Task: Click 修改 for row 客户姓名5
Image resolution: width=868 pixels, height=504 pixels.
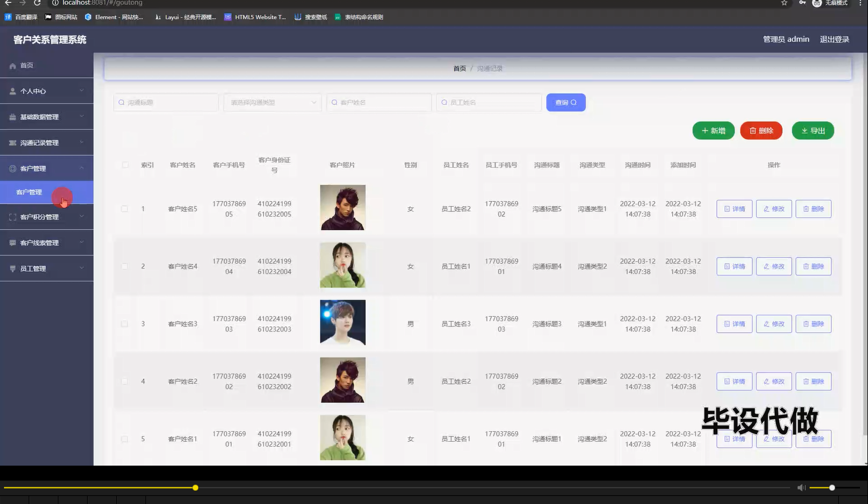Action: (774, 209)
